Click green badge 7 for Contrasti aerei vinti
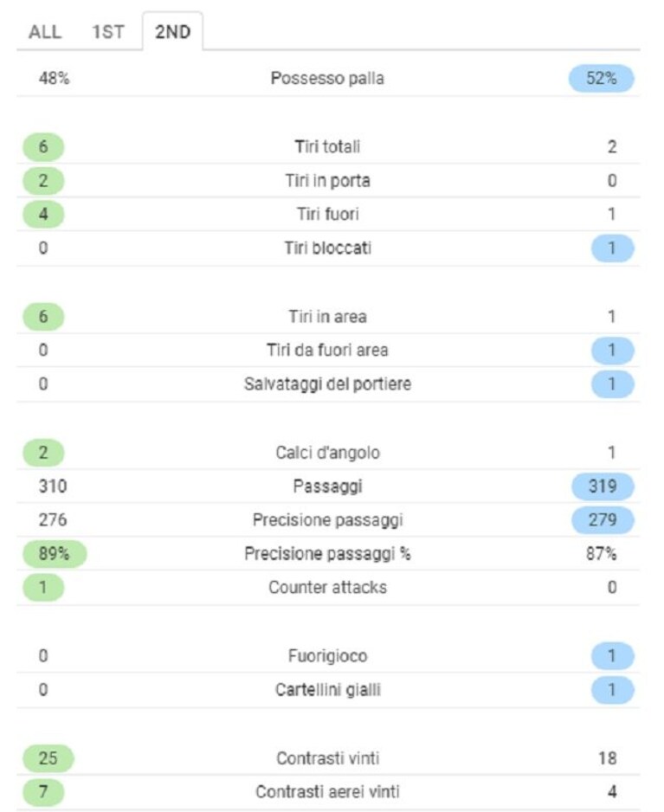The width and height of the screenshot is (664, 812). pyautogui.click(x=43, y=792)
